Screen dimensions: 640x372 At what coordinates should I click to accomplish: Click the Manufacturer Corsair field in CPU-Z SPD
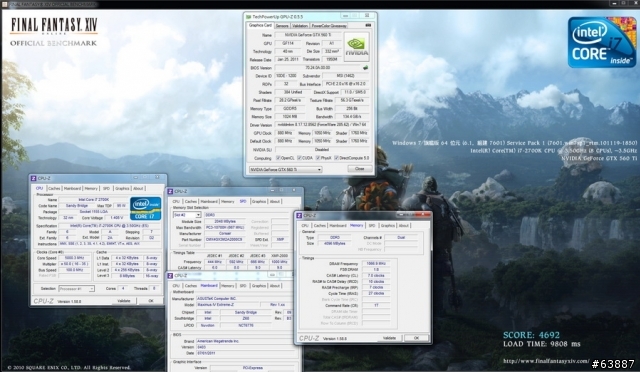225,234
